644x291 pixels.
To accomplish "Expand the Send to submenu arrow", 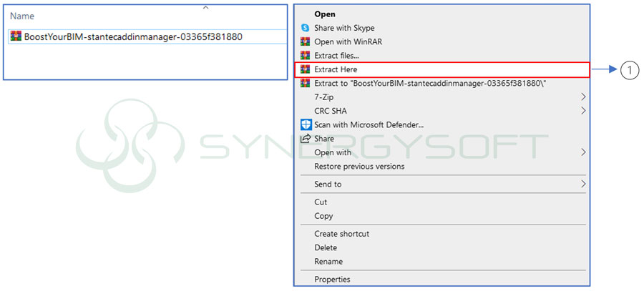I will (582, 184).
